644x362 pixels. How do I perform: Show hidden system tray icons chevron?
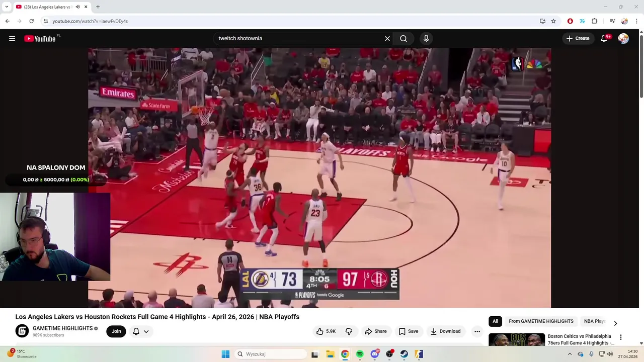570,354
